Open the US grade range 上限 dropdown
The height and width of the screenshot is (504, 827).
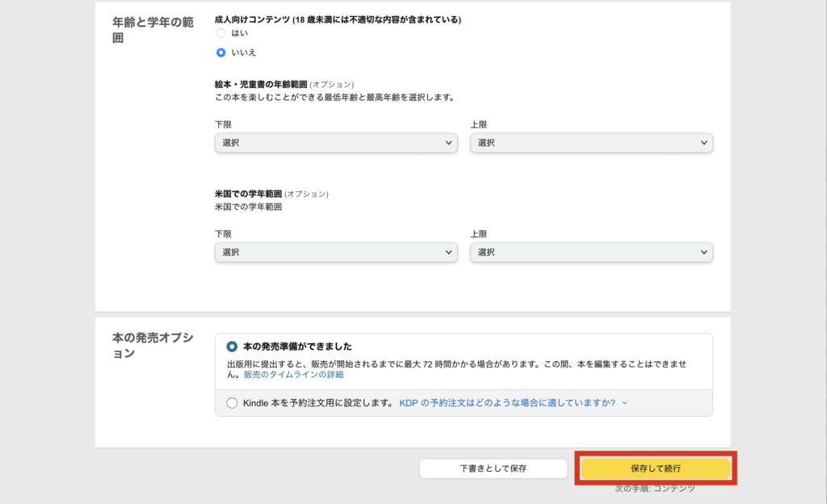[590, 253]
